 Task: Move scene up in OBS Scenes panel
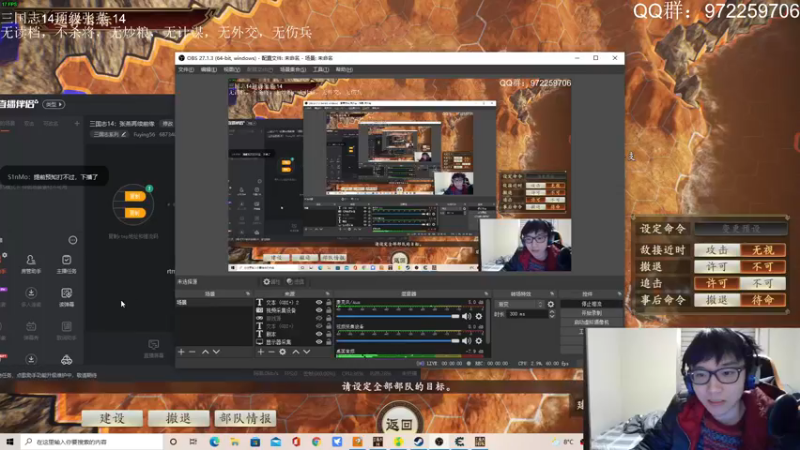point(205,352)
